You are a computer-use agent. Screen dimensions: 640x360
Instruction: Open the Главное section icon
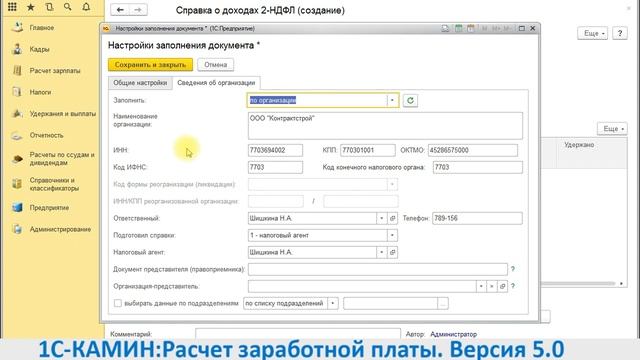17,27
